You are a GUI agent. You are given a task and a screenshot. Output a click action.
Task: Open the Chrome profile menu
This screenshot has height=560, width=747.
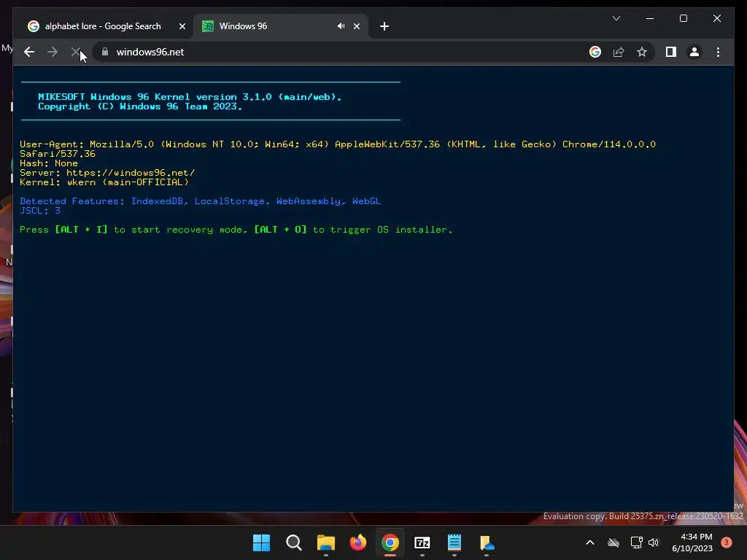coord(694,52)
